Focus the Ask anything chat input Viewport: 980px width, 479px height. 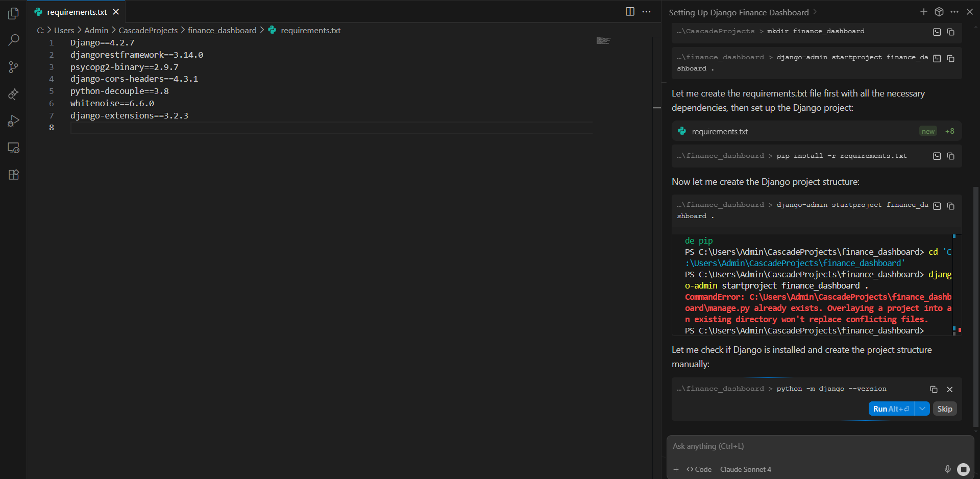point(820,446)
